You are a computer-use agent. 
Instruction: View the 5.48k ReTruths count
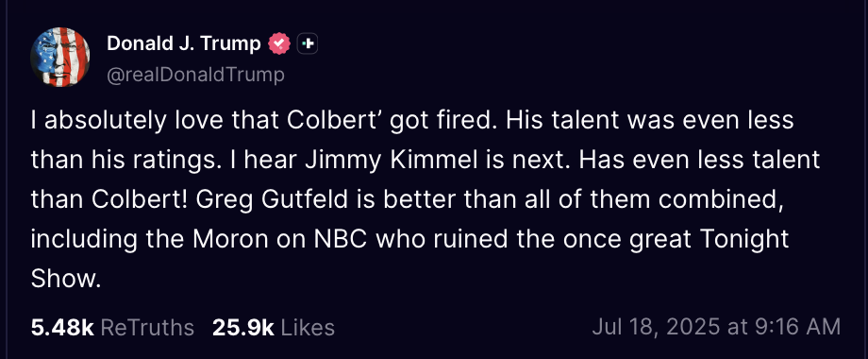click(x=62, y=328)
